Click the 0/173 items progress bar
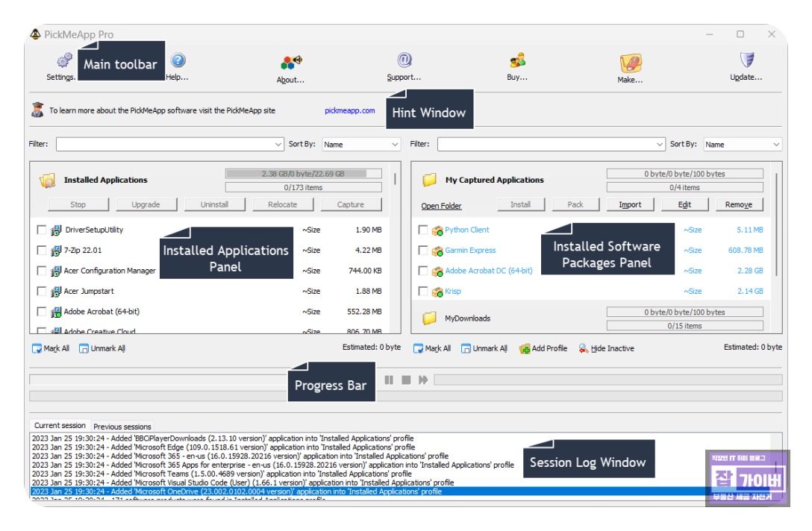812x531 pixels. tap(304, 187)
